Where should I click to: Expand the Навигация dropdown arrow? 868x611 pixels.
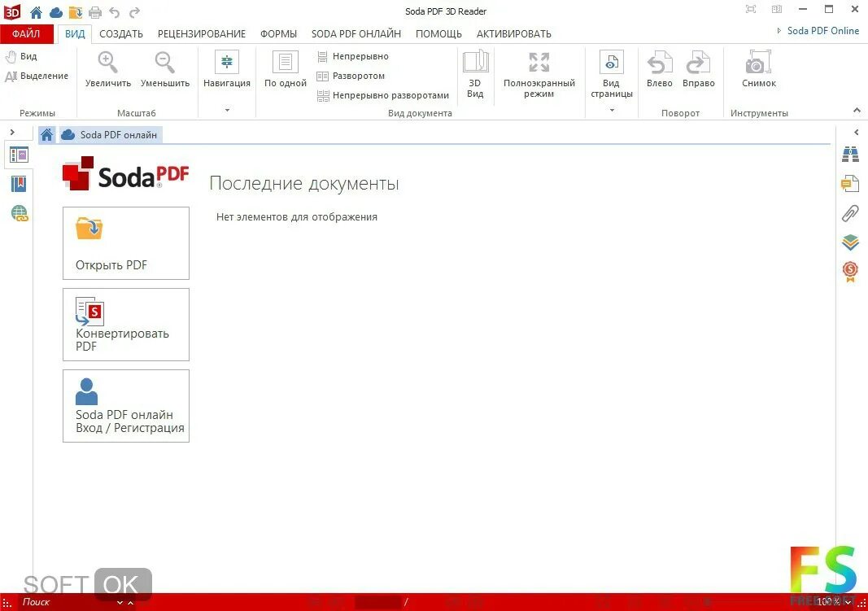tap(227, 110)
